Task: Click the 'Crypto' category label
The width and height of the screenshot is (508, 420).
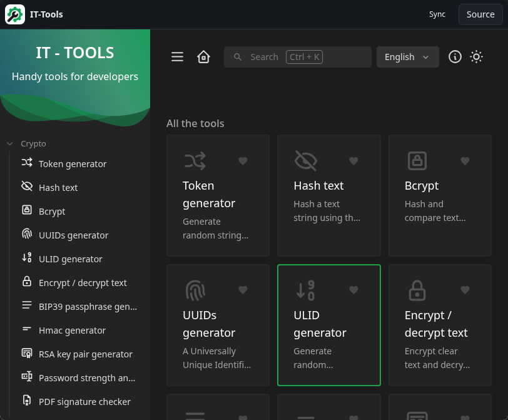Action: point(33,143)
